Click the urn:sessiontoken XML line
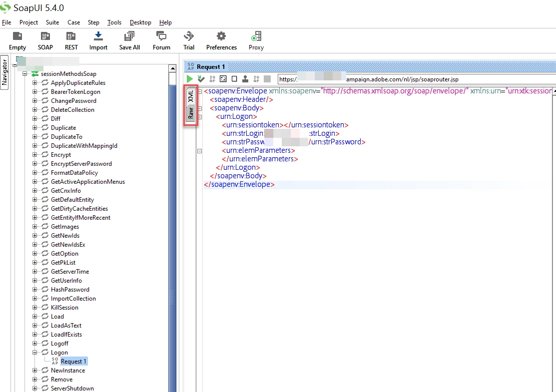 coord(285,125)
